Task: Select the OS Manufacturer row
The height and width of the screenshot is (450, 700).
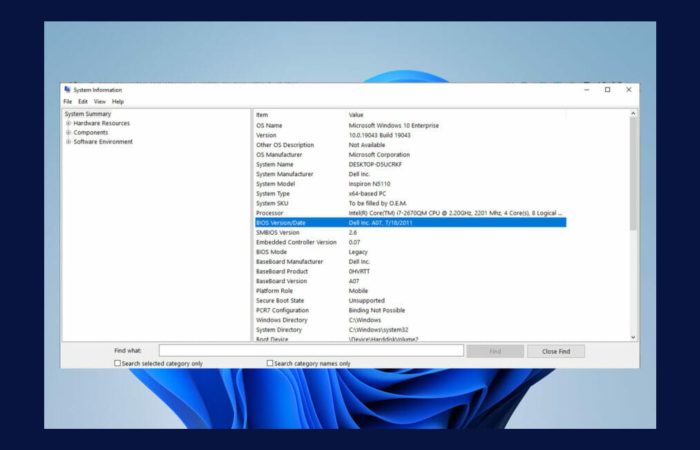Action: click(410, 155)
